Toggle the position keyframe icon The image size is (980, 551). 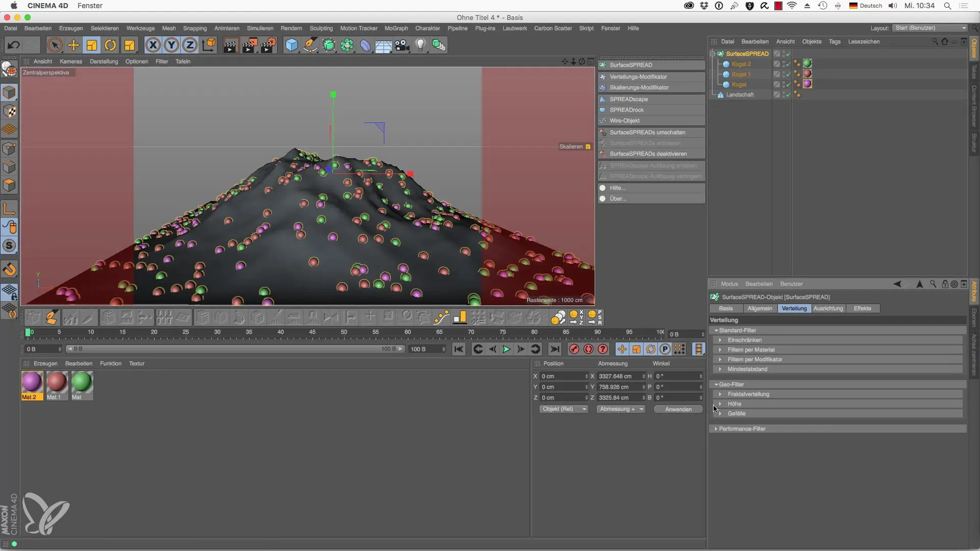[622, 349]
